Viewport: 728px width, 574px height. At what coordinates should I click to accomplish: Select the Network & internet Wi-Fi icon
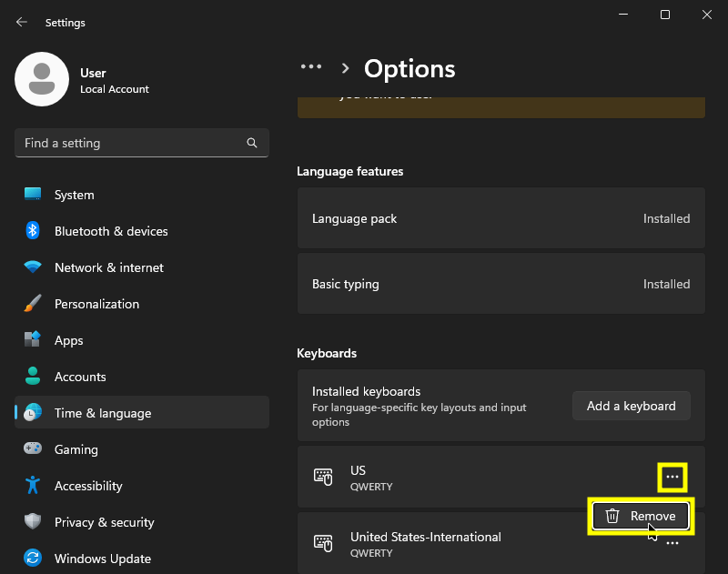pos(33,267)
